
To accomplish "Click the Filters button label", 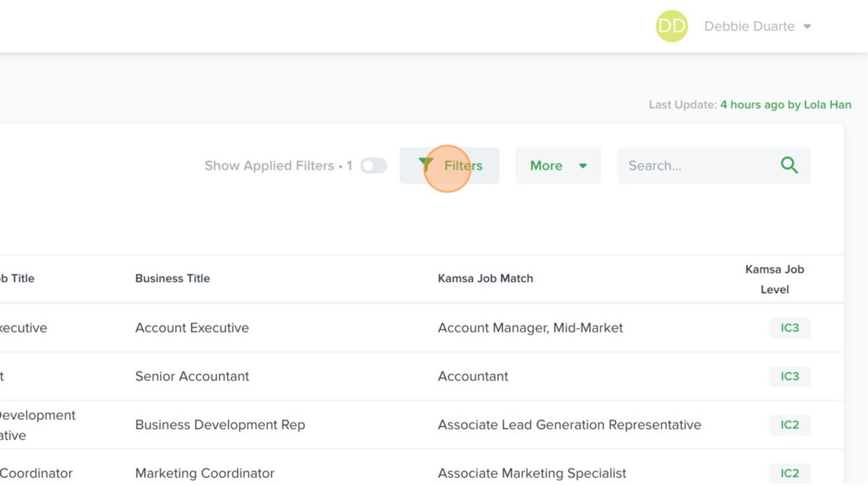I will 464,166.
